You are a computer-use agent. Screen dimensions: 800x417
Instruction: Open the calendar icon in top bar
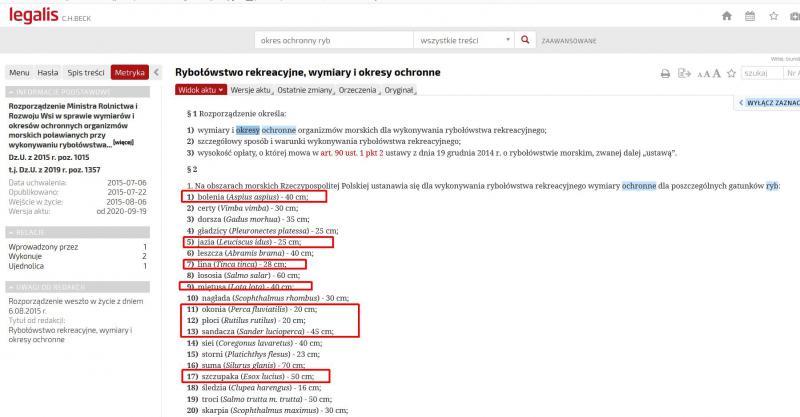(750, 17)
